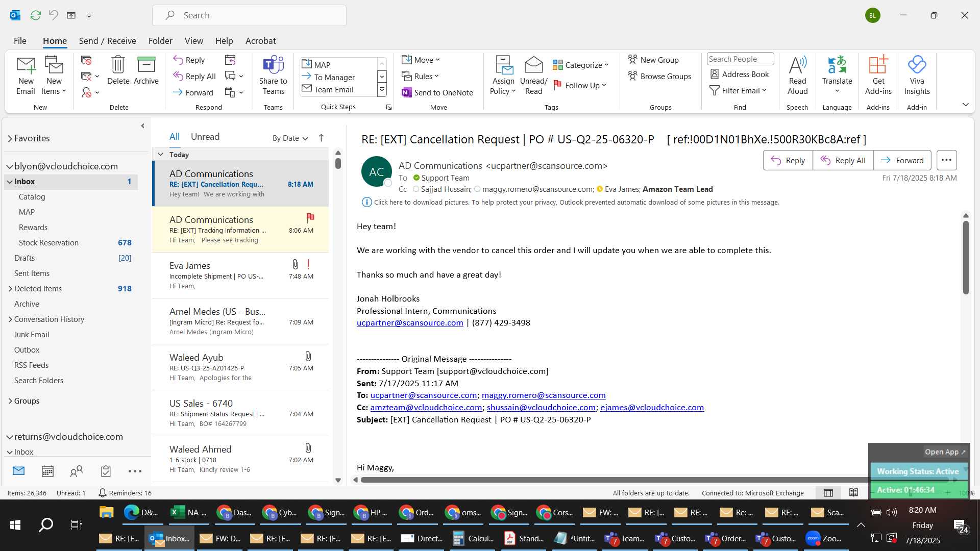Screen dimensions: 980x551
Task: Collapse the folder pane arrow
Action: coord(142,126)
